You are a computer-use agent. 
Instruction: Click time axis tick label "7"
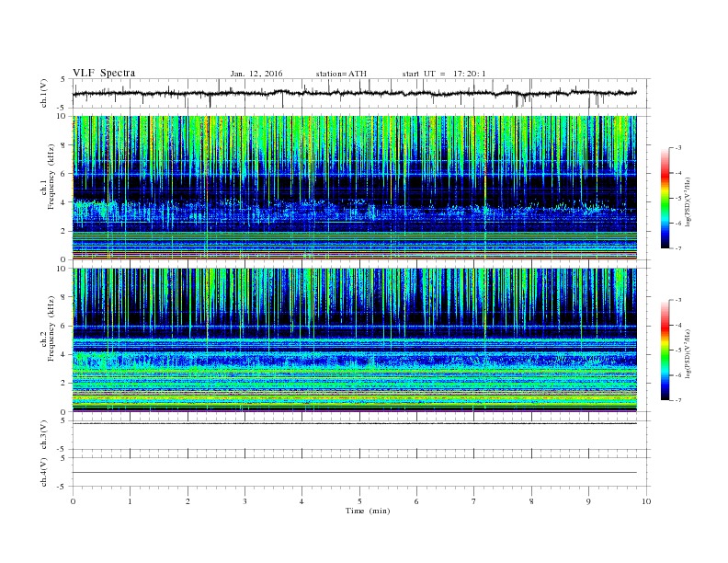474,501
